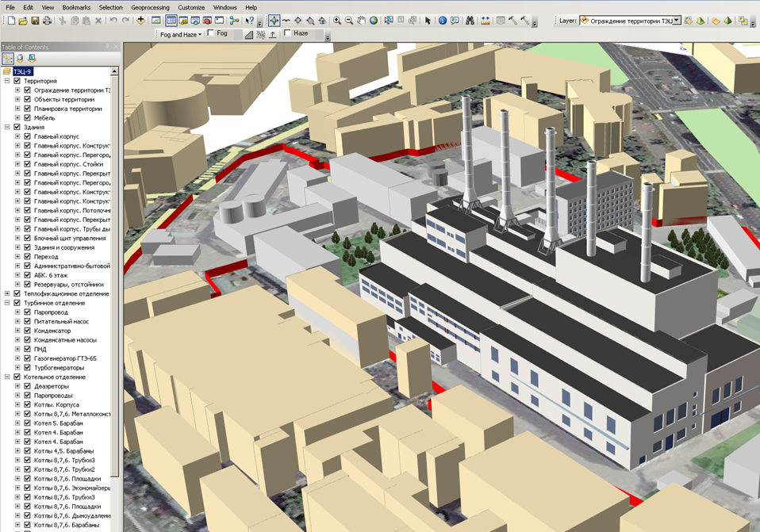Screen dimensions: 760x532
Task: Click the Save scene icon
Action: coord(36,20)
